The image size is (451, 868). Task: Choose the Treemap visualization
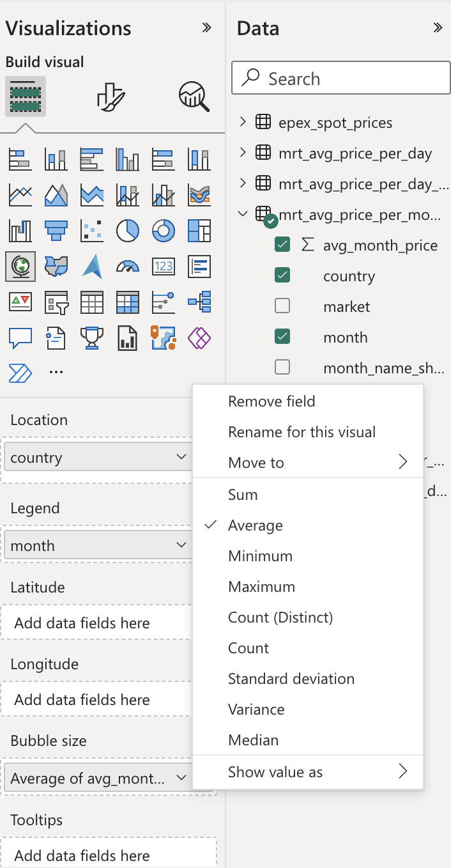(x=199, y=230)
